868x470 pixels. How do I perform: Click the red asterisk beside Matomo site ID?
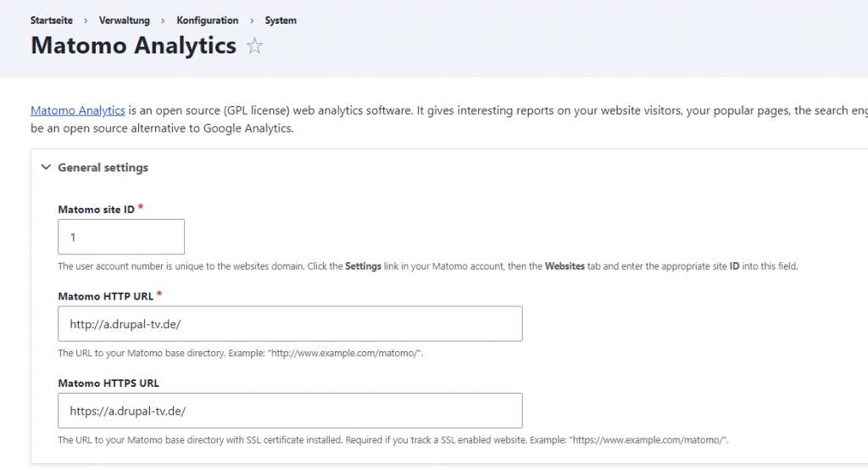point(141,209)
